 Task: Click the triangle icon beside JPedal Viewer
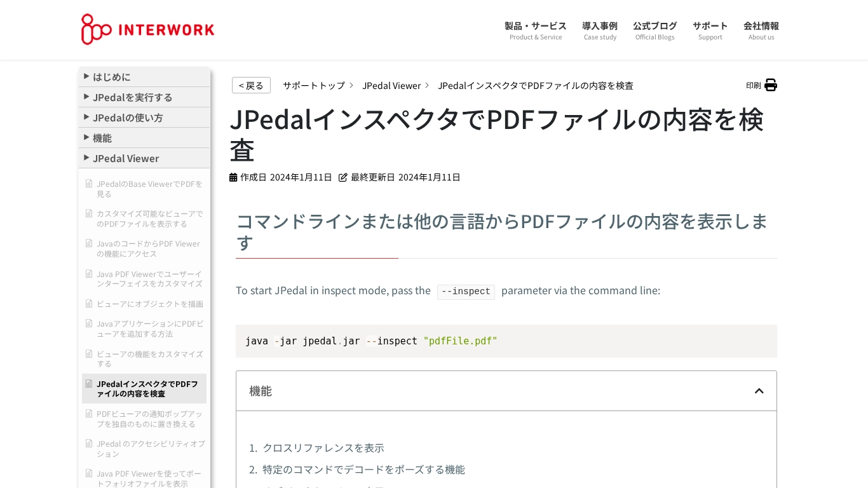tap(86, 158)
